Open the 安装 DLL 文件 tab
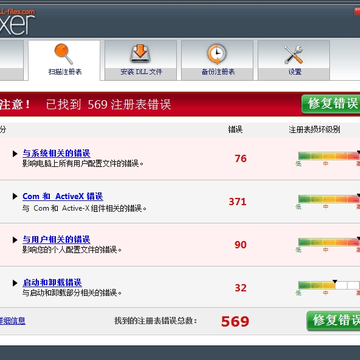Screen dimensions: 360x360 [141, 60]
